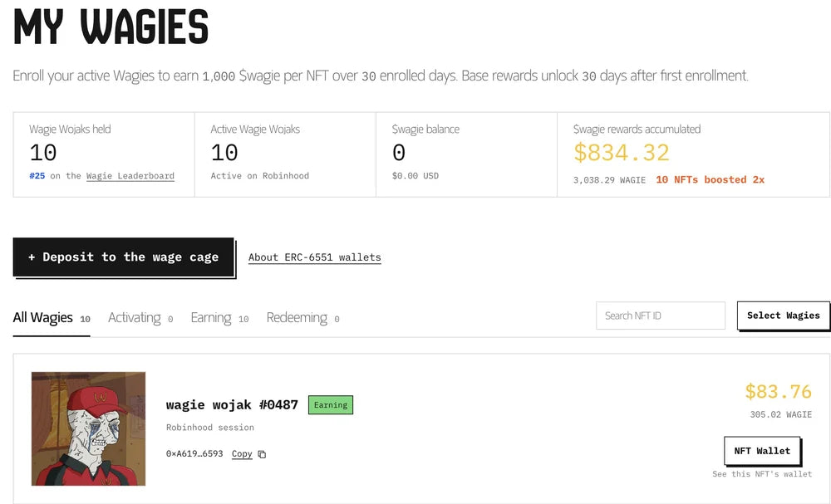Image resolution: width=831 pixels, height=504 pixels.
Task: Switch to the All Wagies tab
Action: (x=52, y=318)
